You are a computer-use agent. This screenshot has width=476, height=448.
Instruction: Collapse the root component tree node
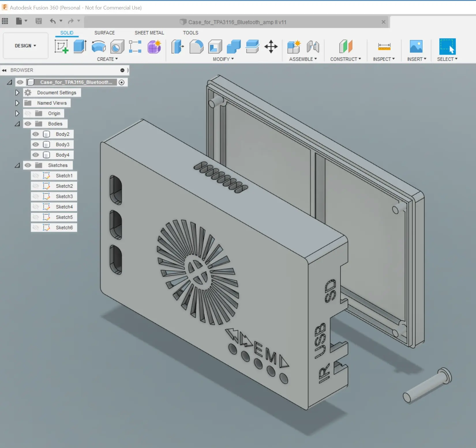click(x=10, y=82)
